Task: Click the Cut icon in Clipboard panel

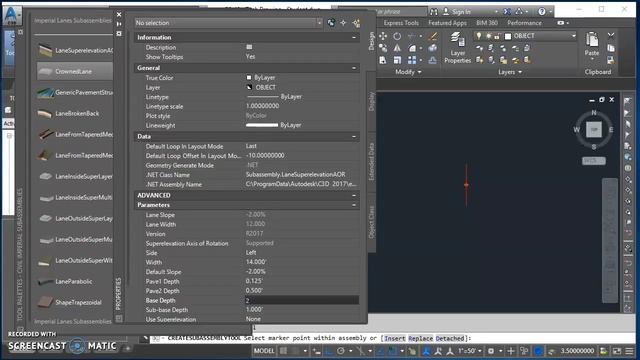Action: point(611,36)
